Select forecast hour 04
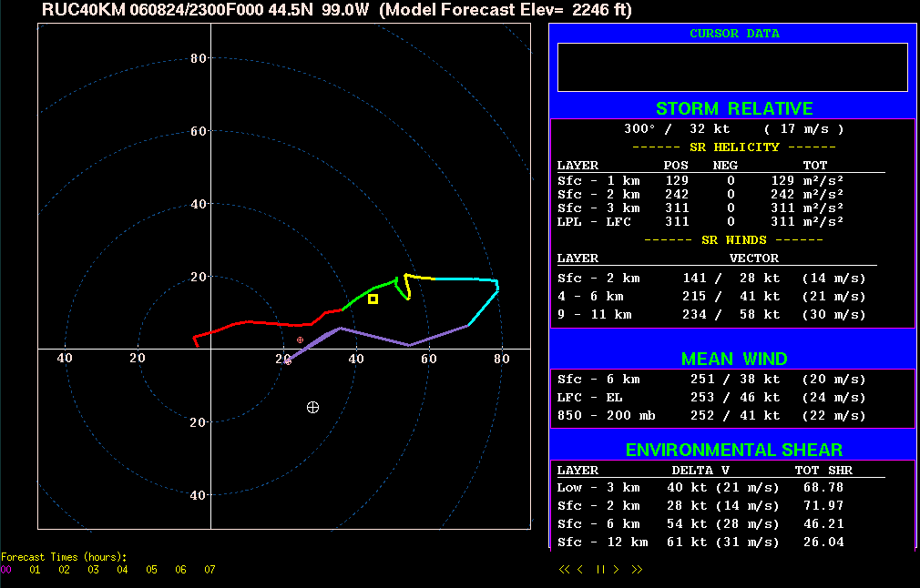920x588 pixels. (x=123, y=570)
